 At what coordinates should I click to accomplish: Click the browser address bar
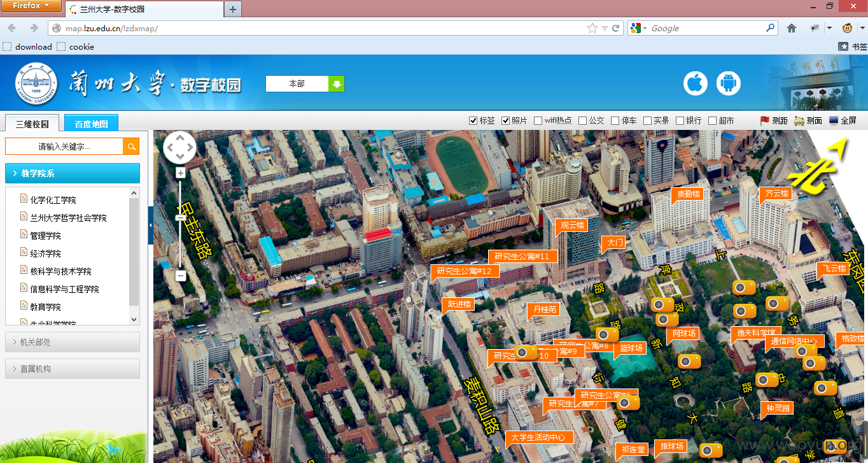pos(325,28)
